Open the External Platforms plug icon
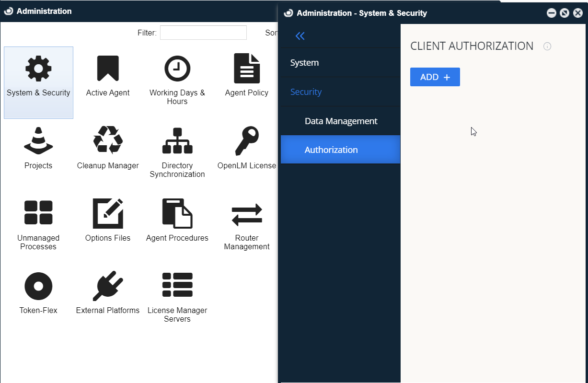 108,286
